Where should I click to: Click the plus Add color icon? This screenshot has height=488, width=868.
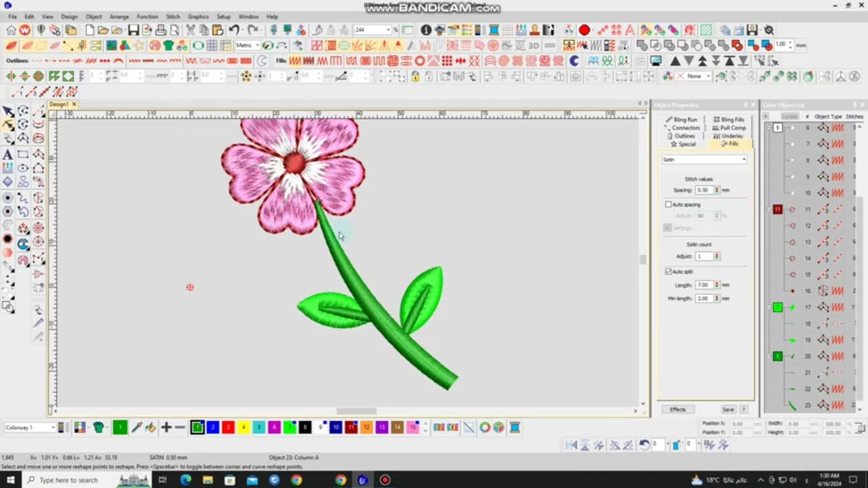(165, 427)
